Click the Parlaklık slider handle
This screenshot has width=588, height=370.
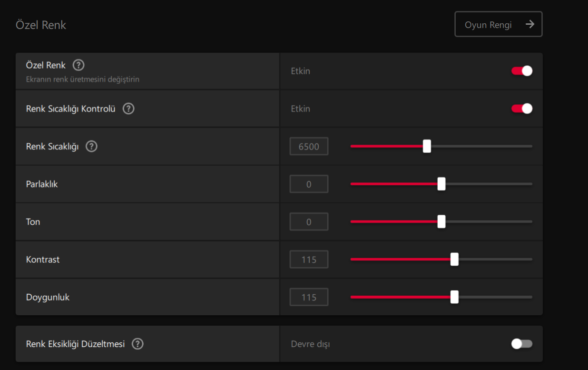coord(441,184)
